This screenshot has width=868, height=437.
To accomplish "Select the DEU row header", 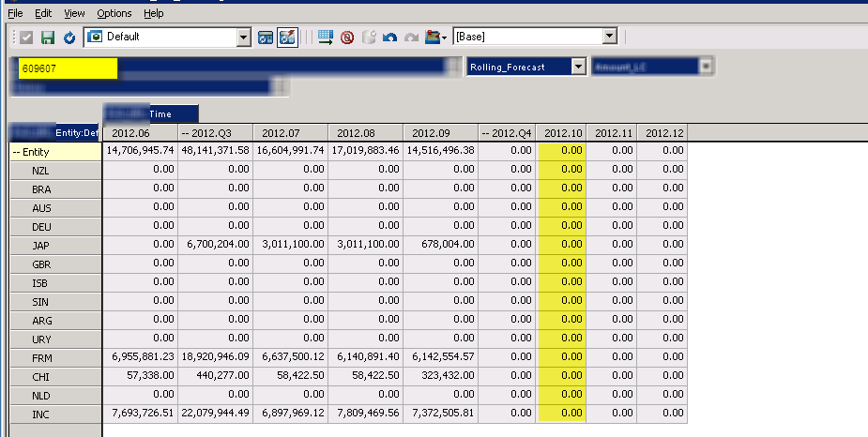I will tap(55, 227).
